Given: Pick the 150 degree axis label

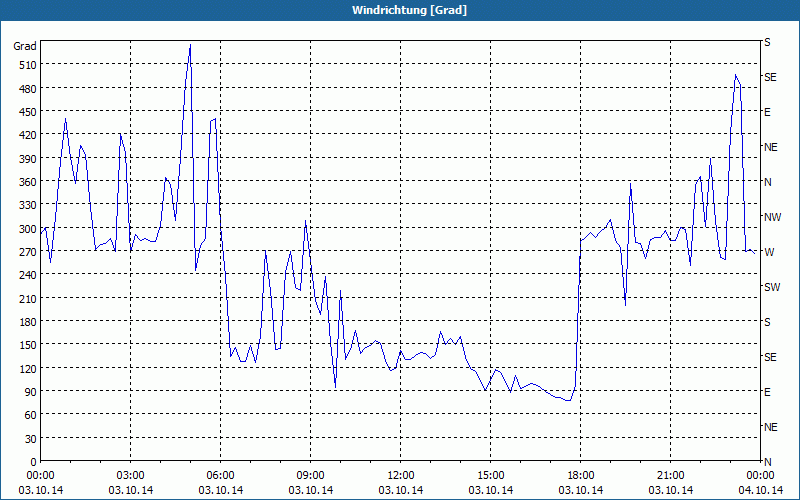Looking at the screenshot, I should pyautogui.click(x=28, y=345).
